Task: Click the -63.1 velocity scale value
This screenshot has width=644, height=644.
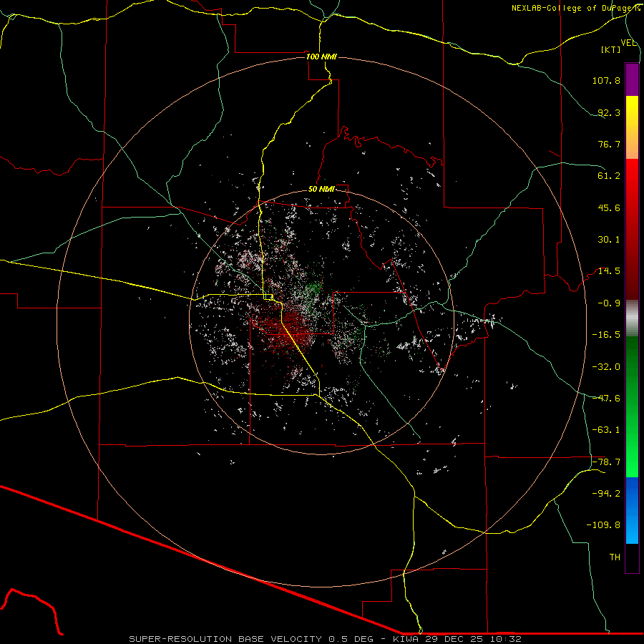Action: (x=606, y=430)
